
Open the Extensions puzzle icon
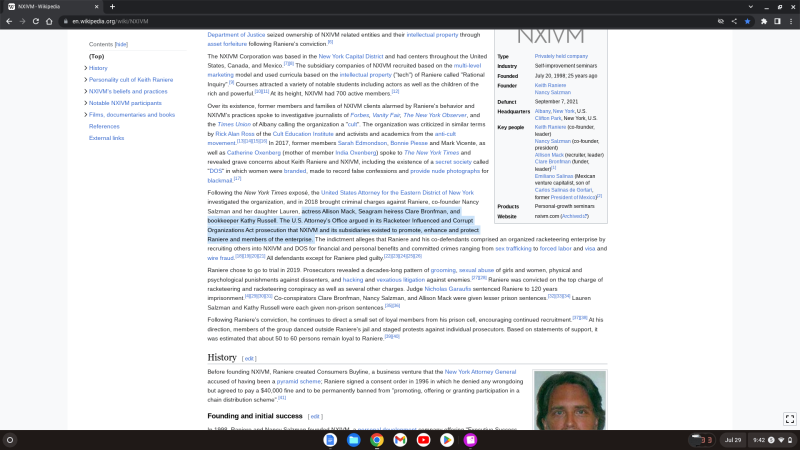[x=764, y=21]
